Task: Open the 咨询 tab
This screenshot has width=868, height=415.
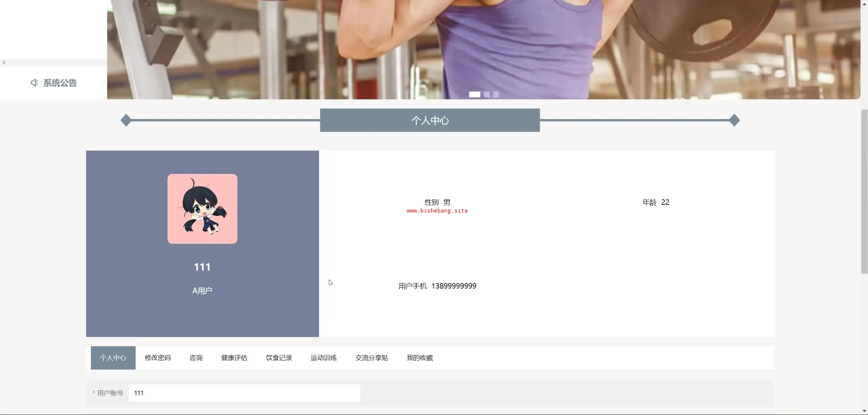Action: [196, 358]
